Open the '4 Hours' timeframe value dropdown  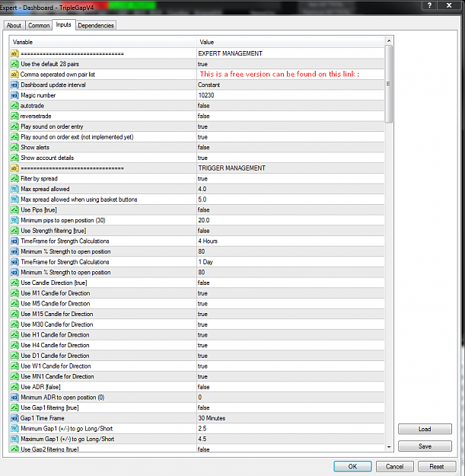coord(291,241)
